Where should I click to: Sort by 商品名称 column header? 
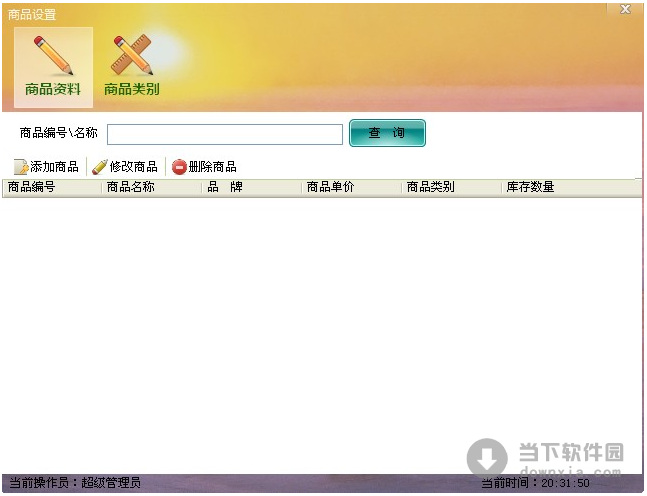tap(151, 188)
